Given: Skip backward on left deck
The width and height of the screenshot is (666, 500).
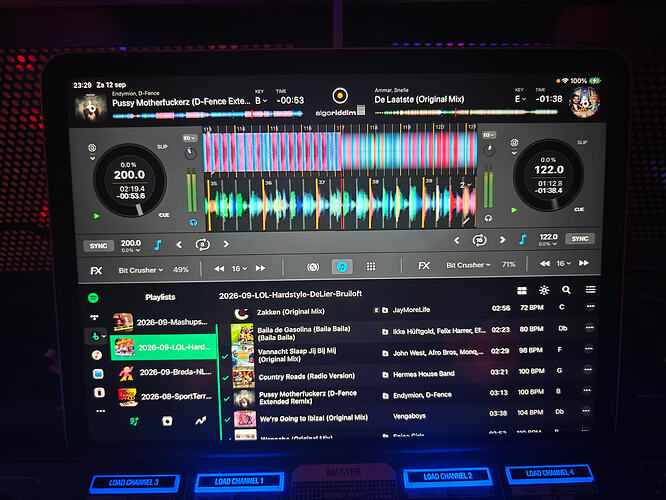Looking at the screenshot, I should tap(219, 268).
